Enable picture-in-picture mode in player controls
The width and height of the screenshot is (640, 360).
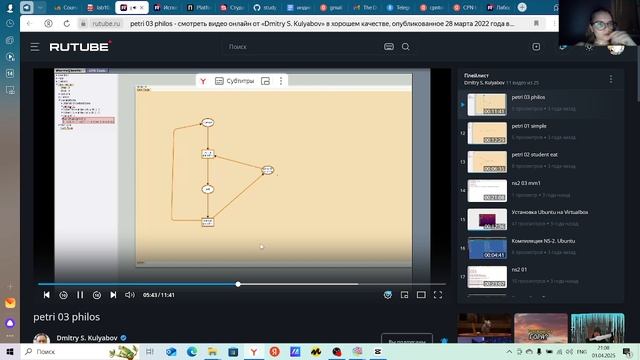[404, 295]
